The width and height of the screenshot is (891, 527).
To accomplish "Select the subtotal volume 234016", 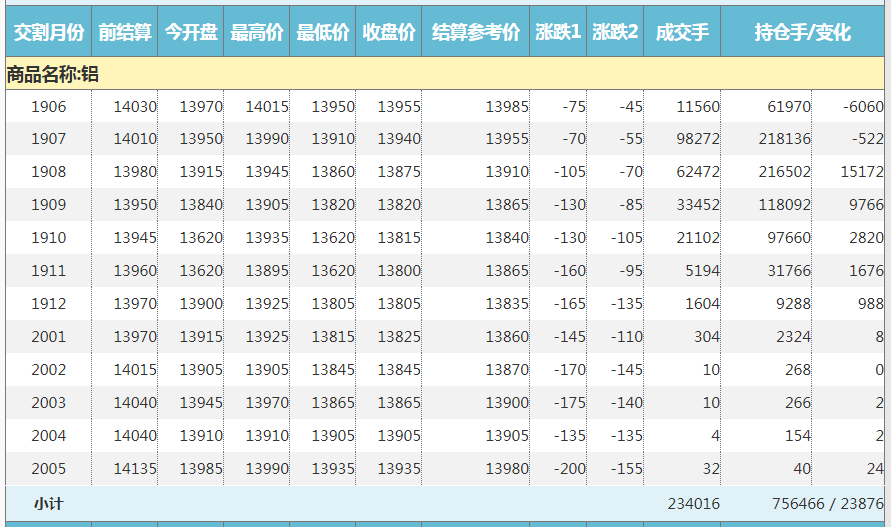I will (x=693, y=504).
